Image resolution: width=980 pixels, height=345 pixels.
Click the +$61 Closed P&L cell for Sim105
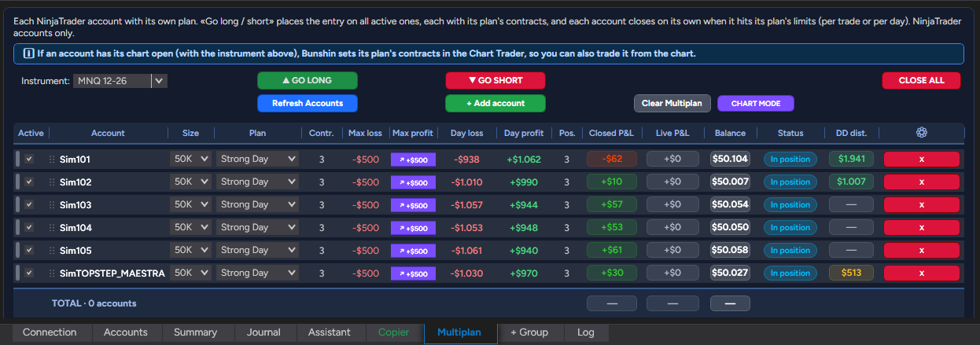pos(611,251)
